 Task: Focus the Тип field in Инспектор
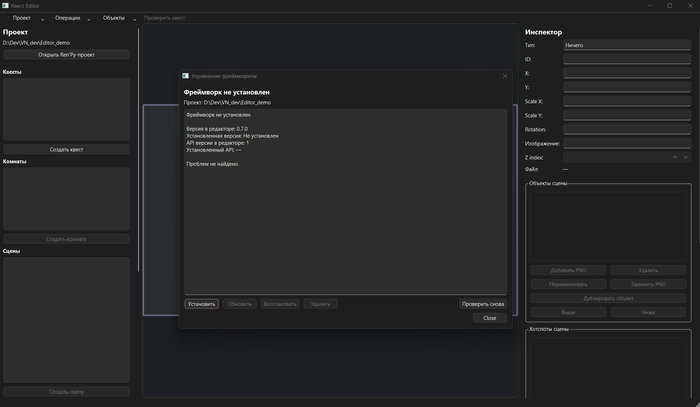[627, 45]
